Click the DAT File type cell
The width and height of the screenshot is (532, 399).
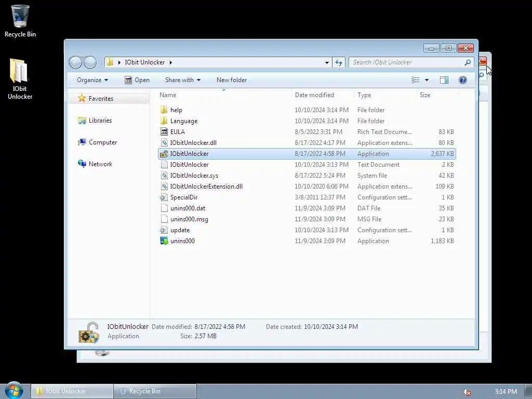coord(369,208)
